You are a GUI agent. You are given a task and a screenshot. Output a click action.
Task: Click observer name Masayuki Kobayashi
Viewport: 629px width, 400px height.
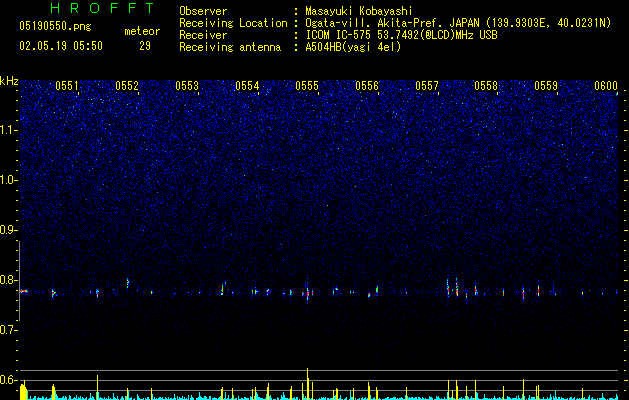tap(359, 11)
